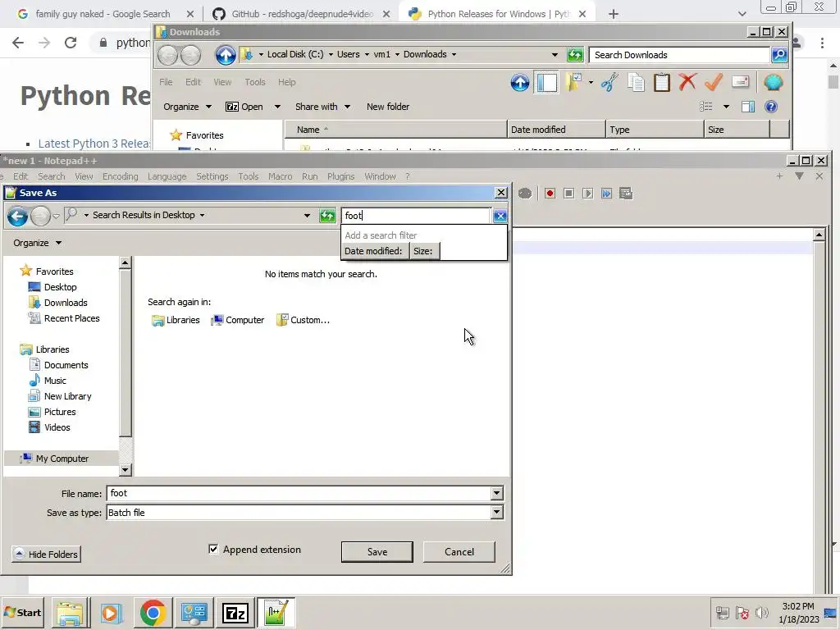Image resolution: width=840 pixels, height=630 pixels.
Task: Click the File name input field
Action: coord(299,493)
